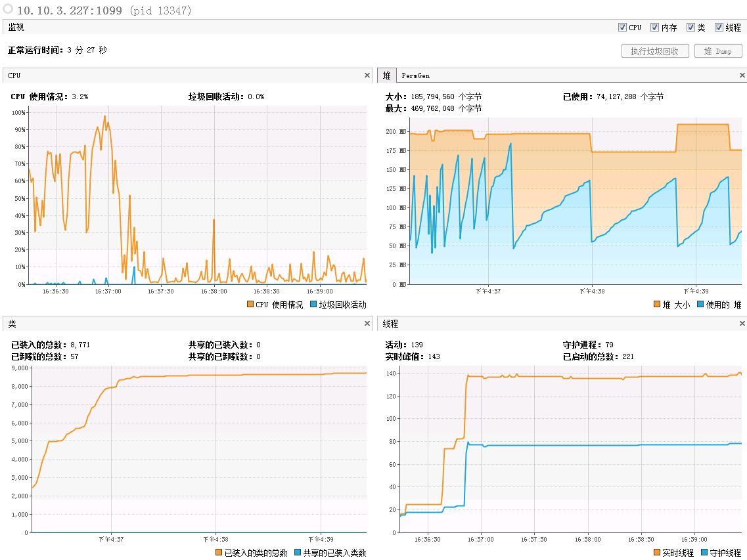Screen dimensions: 747x560
Task: Click the orange CPU 使用情况 legend swatch
Action: pos(250,304)
